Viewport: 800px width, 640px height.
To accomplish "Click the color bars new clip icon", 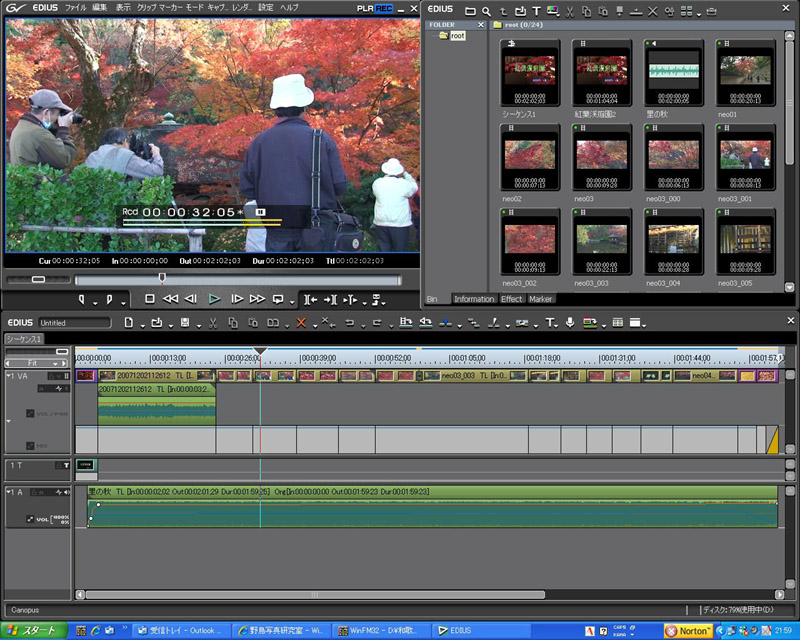I will click(553, 11).
